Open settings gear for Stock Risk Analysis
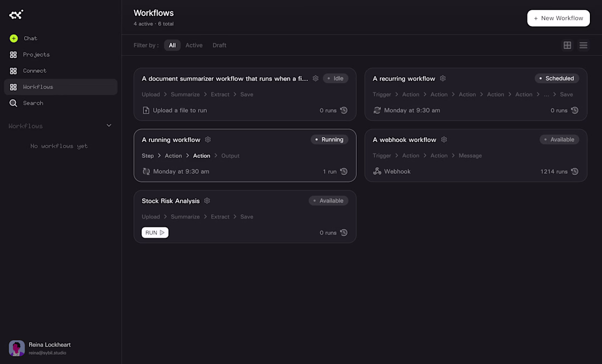This screenshot has width=602, height=364. click(x=207, y=201)
